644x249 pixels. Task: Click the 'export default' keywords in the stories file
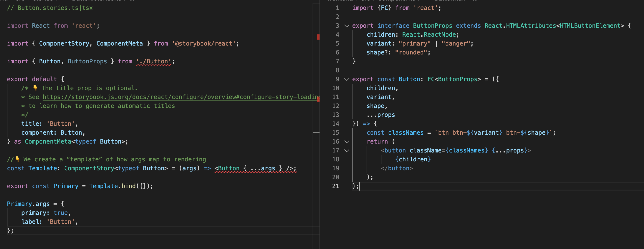[32, 79]
